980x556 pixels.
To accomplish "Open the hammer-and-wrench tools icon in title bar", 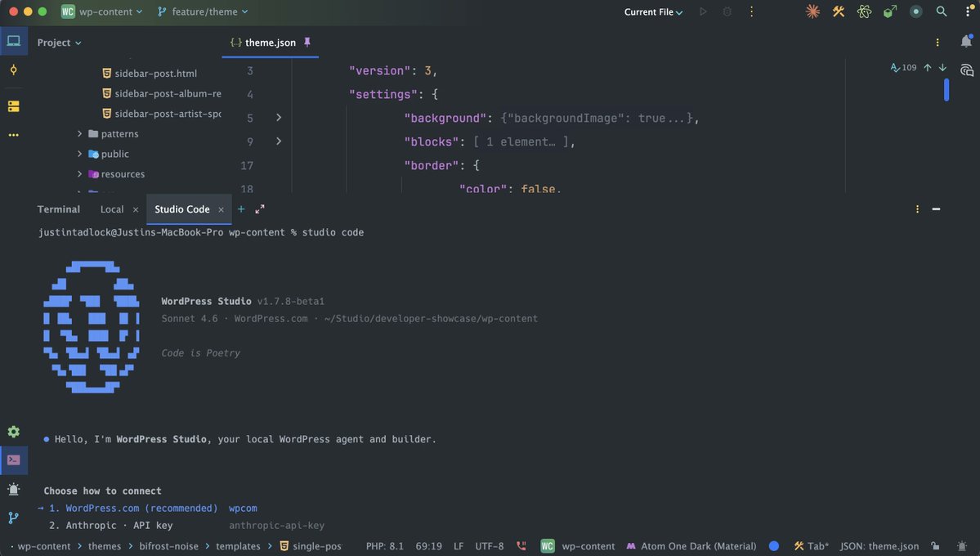I will coord(838,11).
